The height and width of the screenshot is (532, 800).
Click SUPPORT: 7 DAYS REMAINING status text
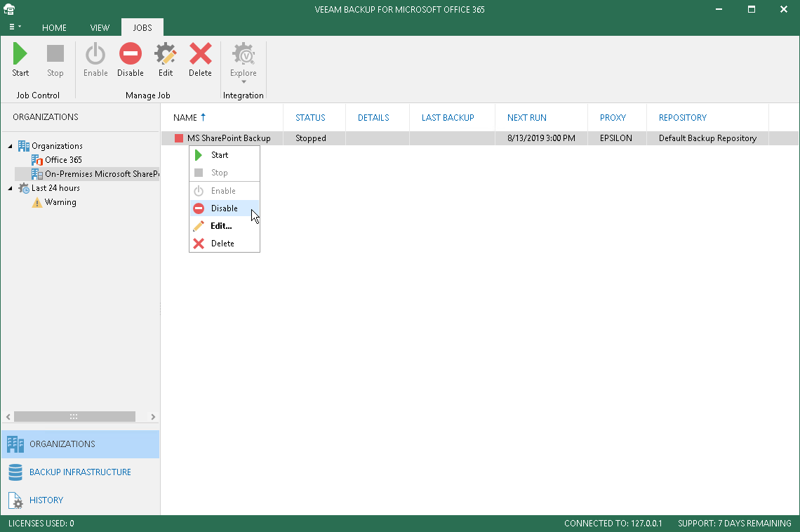(x=734, y=524)
